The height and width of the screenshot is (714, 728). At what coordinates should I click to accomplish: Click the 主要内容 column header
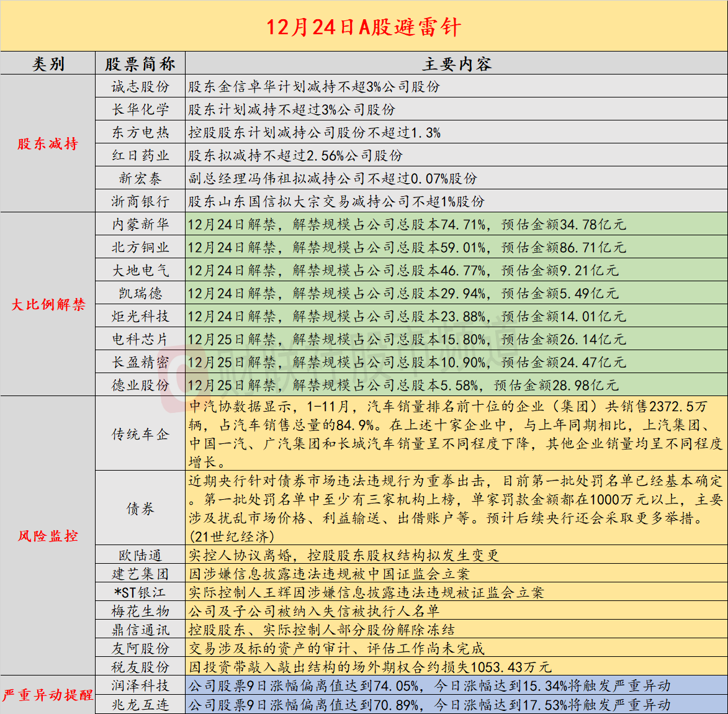(x=456, y=64)
